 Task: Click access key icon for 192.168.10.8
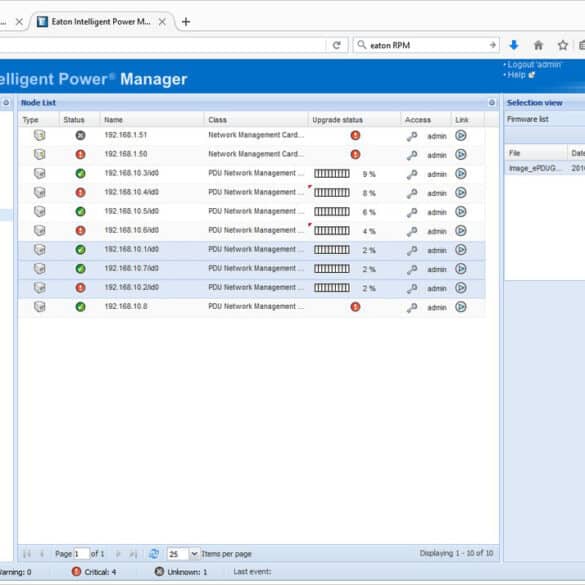coord(412,307)
